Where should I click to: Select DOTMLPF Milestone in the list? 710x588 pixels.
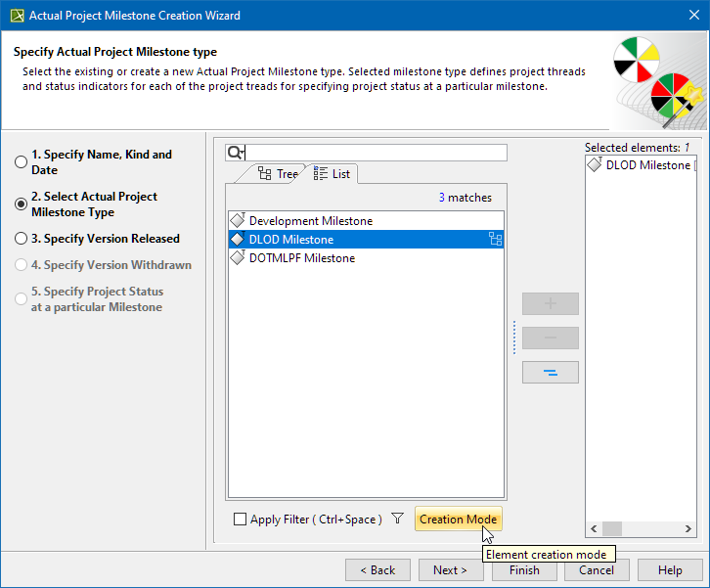tap(366, 257)
